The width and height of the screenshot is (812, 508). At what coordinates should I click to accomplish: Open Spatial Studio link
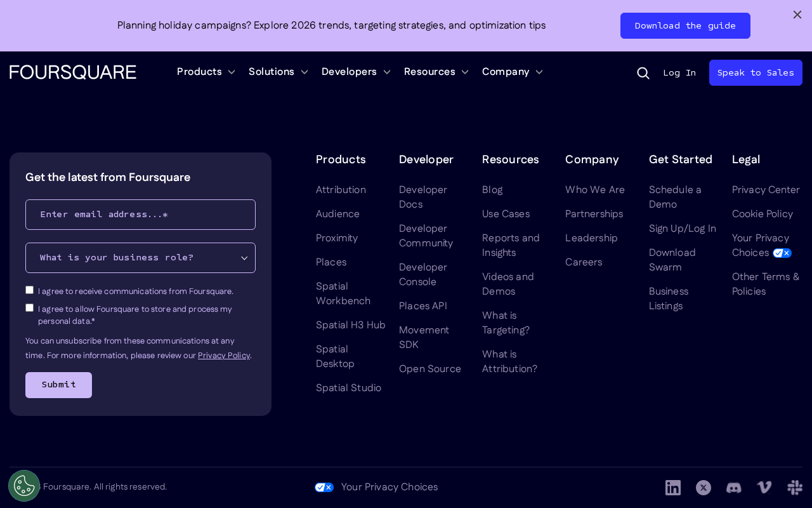click(x=348, y=388)
